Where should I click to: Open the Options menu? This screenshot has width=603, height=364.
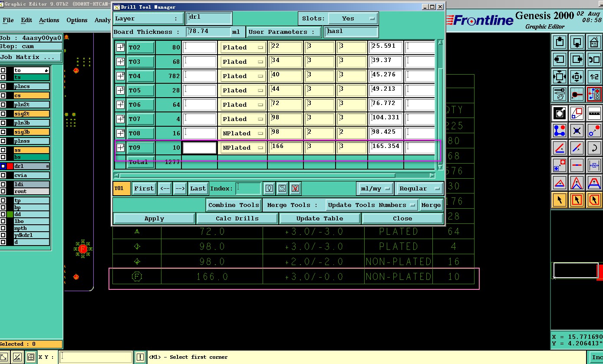pyautogui.click(x=77, y=20)
